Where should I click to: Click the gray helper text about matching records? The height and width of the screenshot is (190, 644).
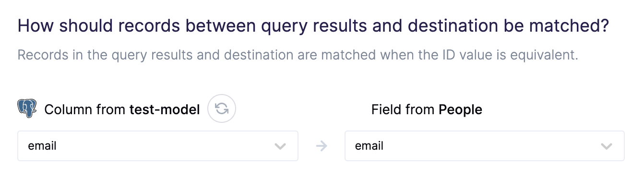[298, 55]
